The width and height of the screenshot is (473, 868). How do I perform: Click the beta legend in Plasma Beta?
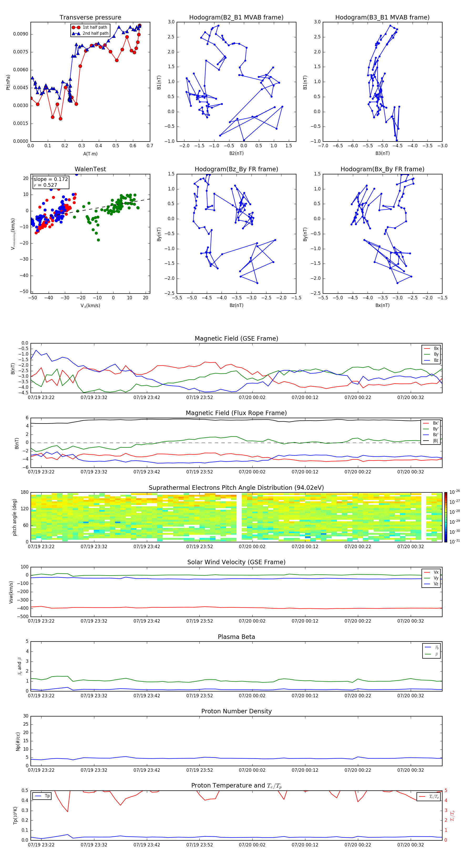coord(431,651)
